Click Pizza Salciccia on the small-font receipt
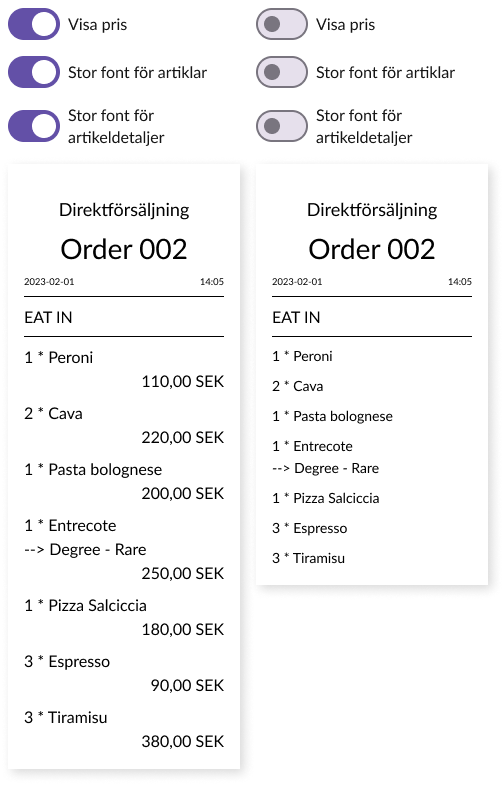The image size is (504, 785). [326, 498]
